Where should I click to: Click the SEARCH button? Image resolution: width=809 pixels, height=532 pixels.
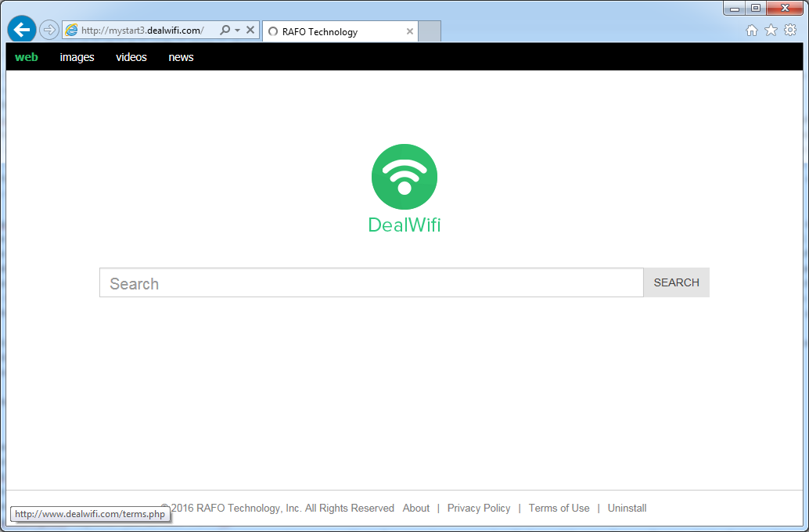677,282
